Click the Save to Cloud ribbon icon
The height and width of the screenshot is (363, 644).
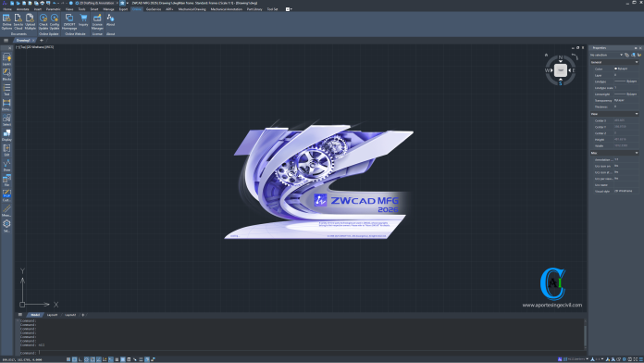point(19,22)
